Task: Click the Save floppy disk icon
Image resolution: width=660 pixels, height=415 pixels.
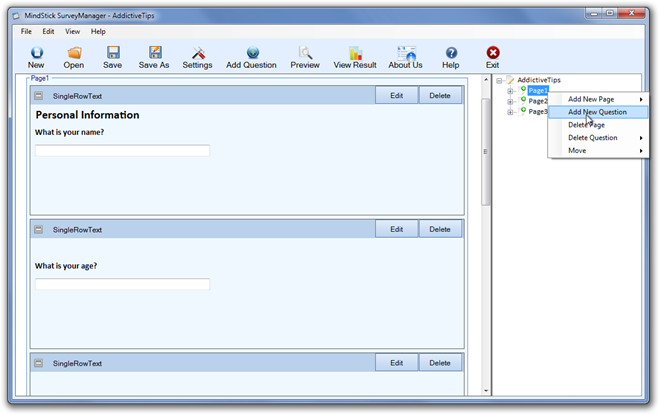Action: [113, 52]
